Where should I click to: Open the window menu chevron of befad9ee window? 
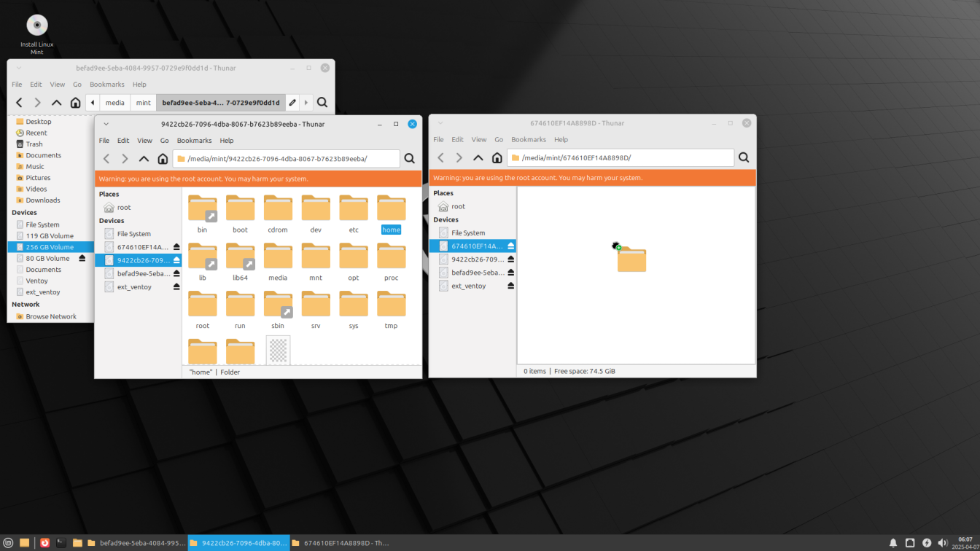click(x=19, y=68)
